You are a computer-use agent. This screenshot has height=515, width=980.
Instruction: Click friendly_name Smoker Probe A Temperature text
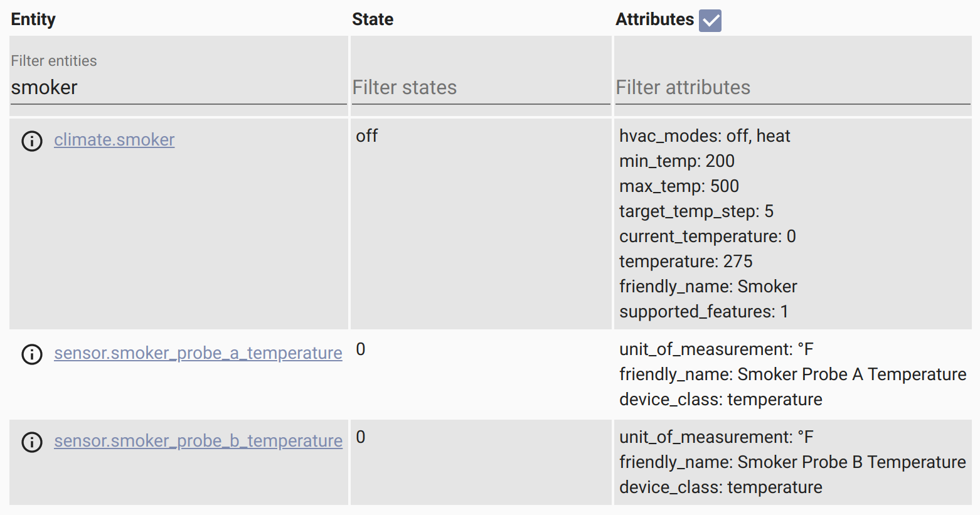[x=793, y=374]
